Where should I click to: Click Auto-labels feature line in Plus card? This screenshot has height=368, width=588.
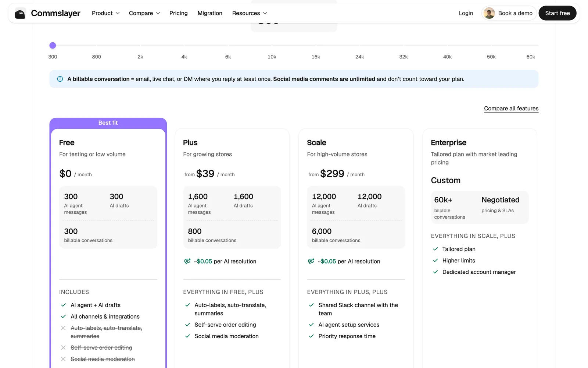coord(230,309)
